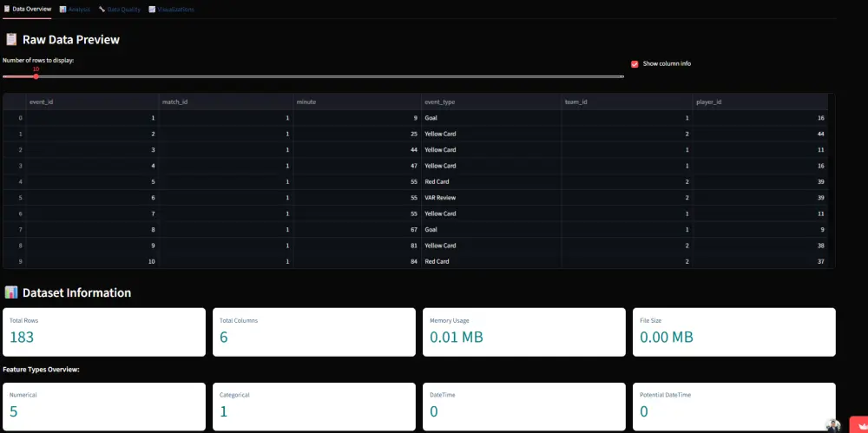The width and height of the screenshot is (868, 433).
Task: Click the rows-to-display slider track
Action: point(313,76)
